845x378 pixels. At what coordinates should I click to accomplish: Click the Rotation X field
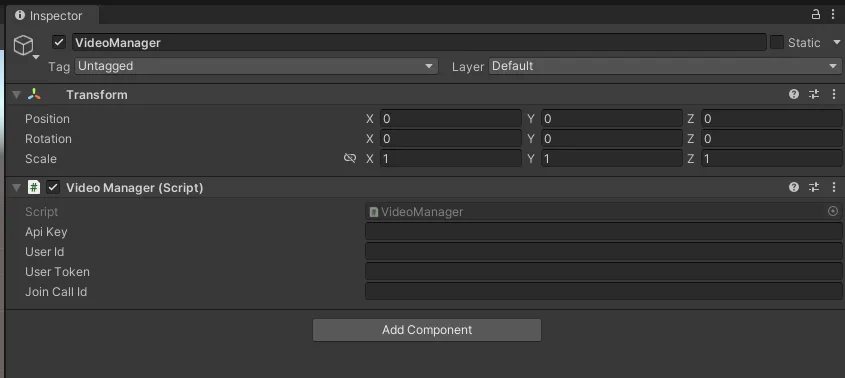coord(451,139)
